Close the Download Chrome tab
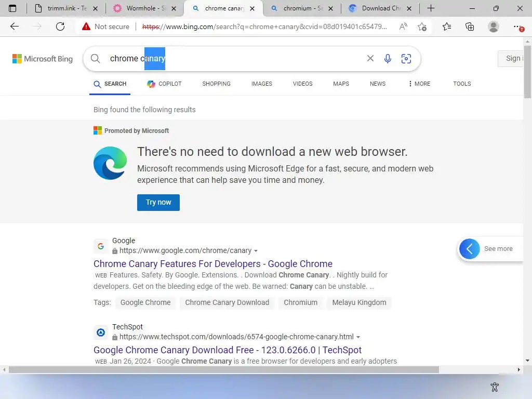532x399 pixels. coord(409,8)
